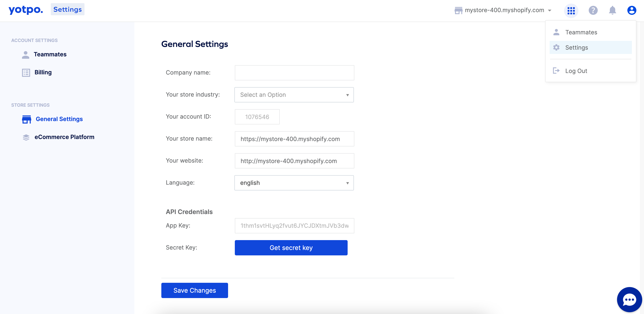Open Billing in the sidebar

click(43, 73)
